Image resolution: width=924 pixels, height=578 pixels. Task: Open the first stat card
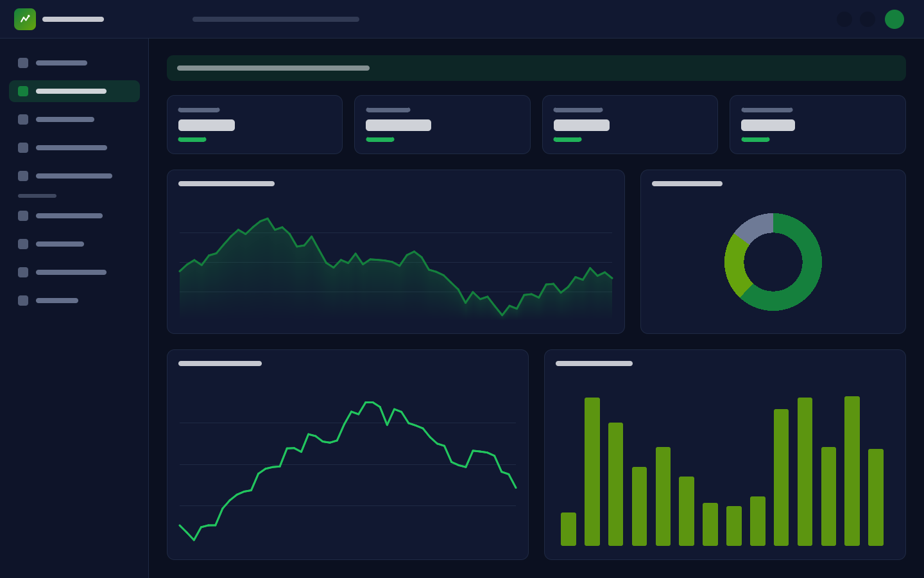255,125
